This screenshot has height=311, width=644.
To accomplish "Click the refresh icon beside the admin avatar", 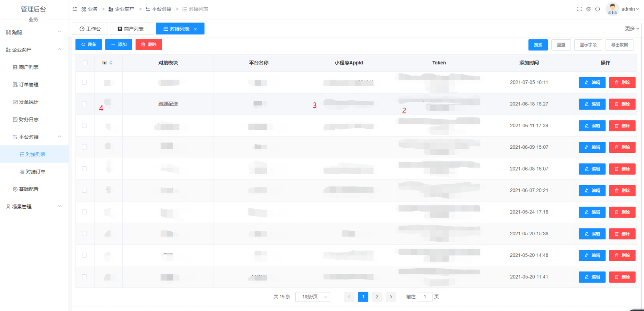I will [598, 9].
